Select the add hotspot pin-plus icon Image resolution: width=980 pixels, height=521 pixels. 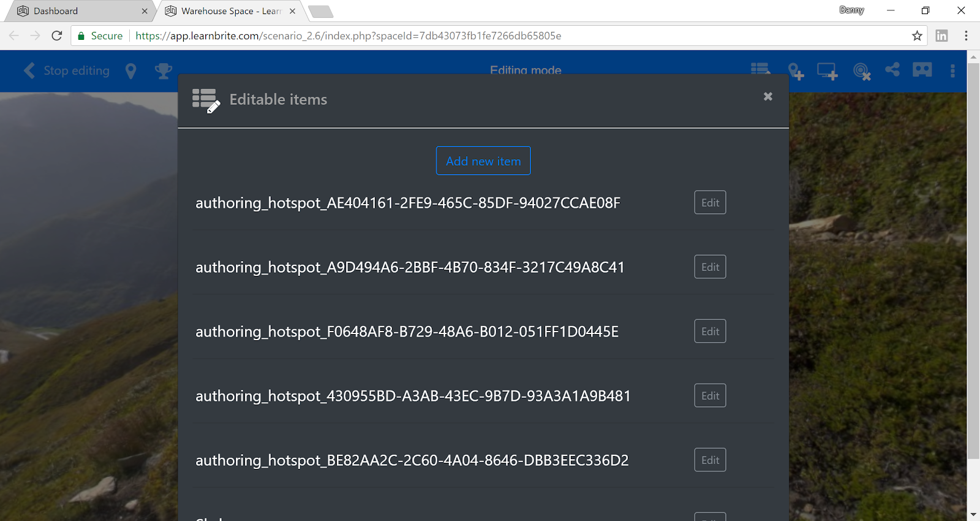pos(796,71)
